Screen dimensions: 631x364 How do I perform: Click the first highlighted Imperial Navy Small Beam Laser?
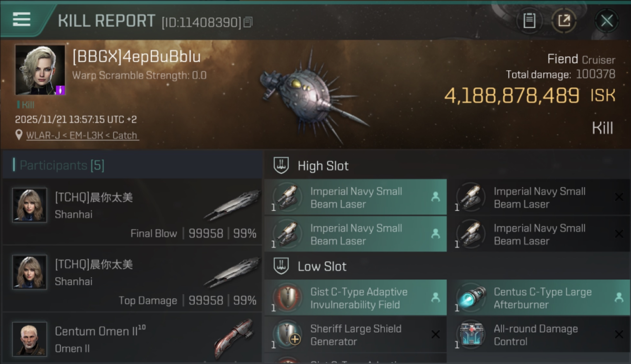click(355, 197)
